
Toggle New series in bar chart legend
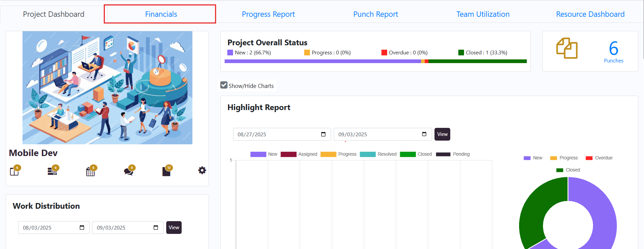(264, 154)
